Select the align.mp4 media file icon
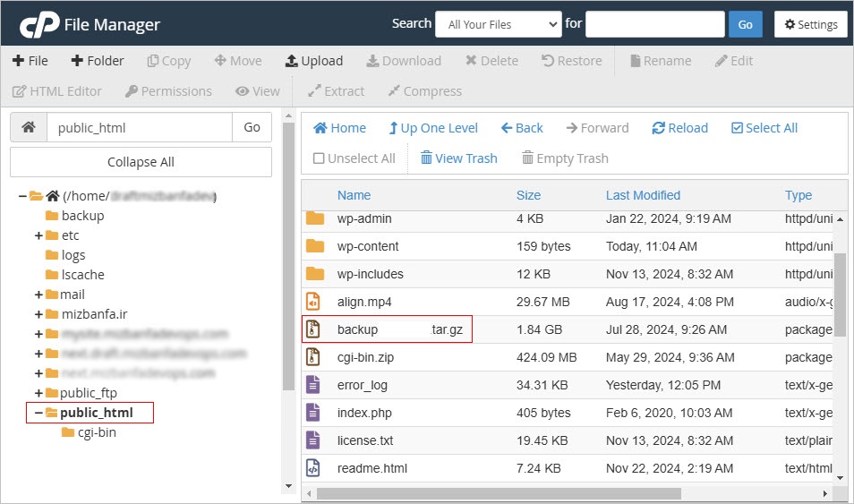This screenshot has height=504, width=854. 313,302
